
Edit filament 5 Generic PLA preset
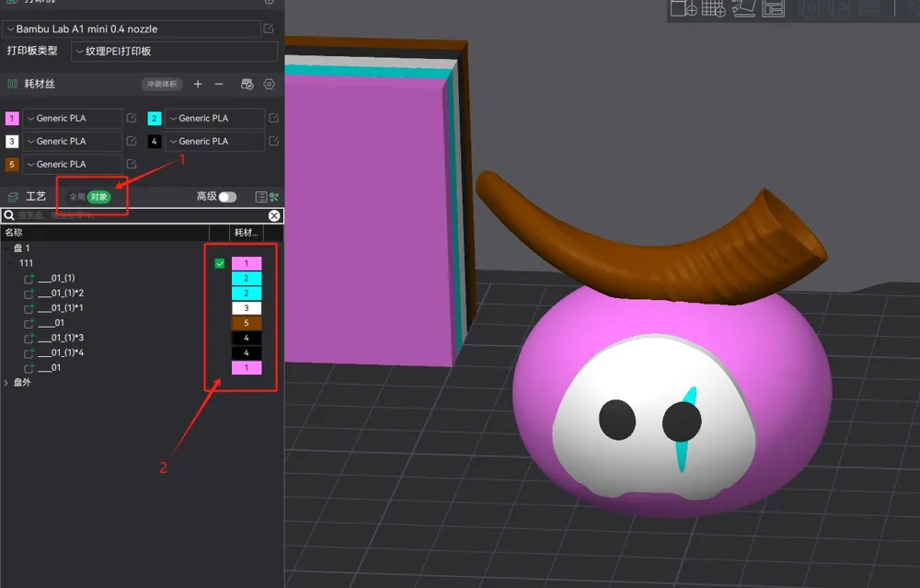pos(132,164)
